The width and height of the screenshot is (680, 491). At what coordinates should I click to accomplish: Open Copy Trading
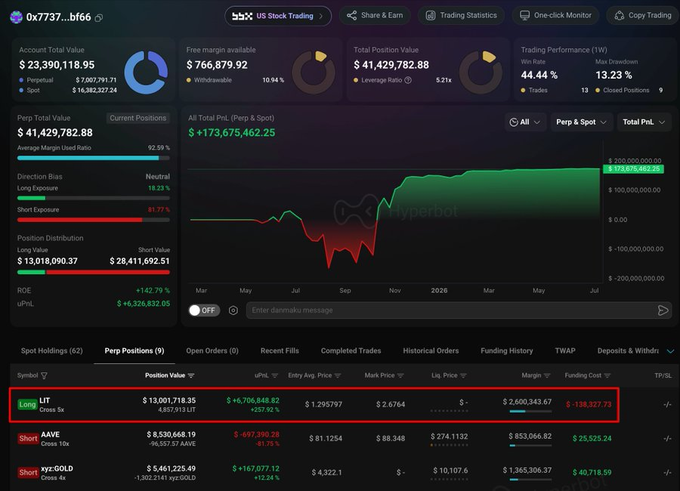(x=643, y=15)
